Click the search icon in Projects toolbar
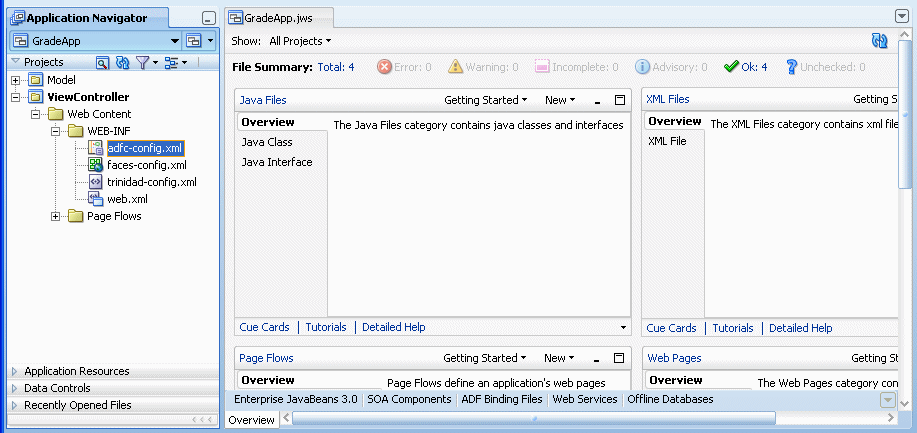This screenshot has height=433, width=917. pyautogui.click(x=102, y=63)
